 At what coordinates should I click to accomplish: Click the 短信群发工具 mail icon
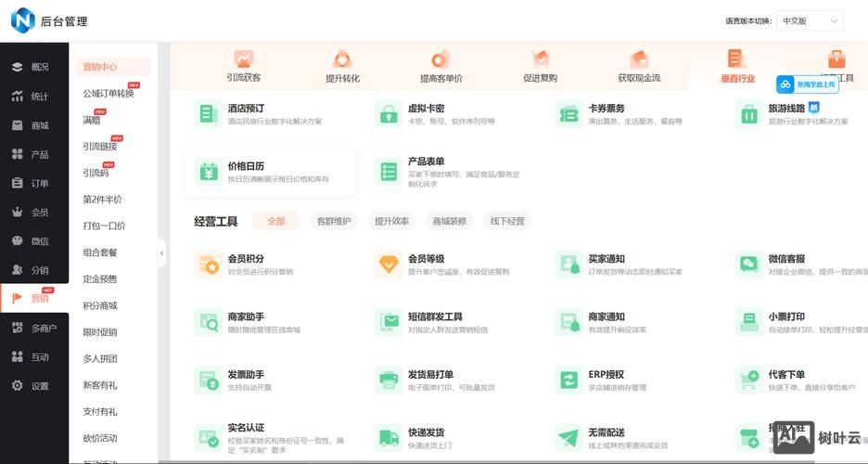pyautogui.click(x=389, y=322)
